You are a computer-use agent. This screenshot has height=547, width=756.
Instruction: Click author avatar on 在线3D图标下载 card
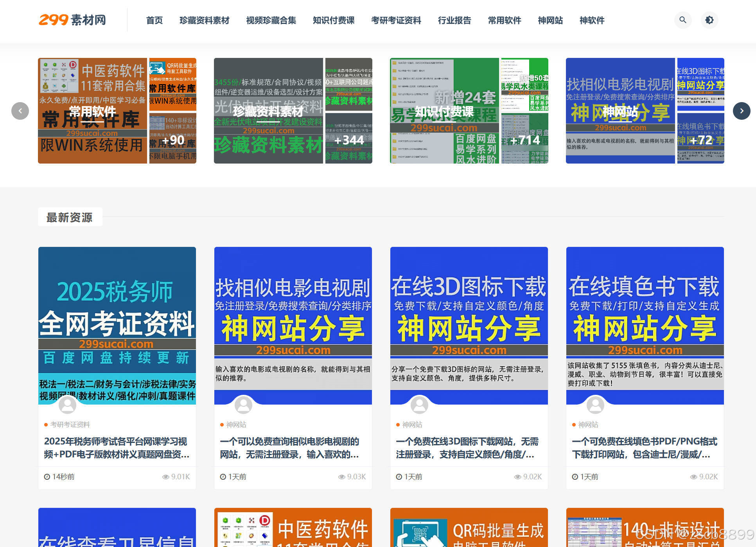coord(419,405)
